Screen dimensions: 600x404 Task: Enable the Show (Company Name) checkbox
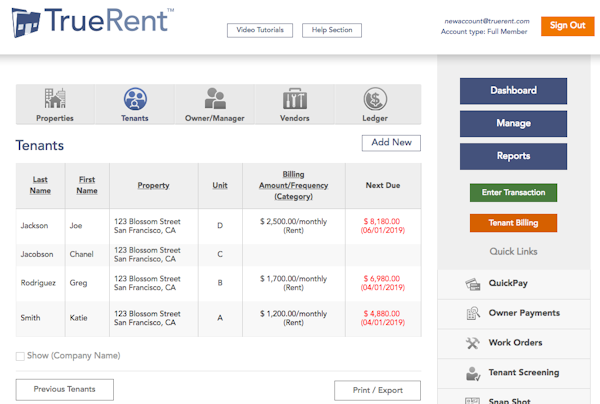[x=20, y=356]
